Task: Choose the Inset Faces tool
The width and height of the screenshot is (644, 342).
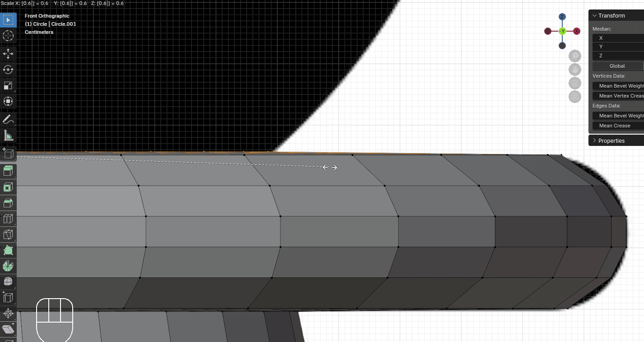Action: click(8, 187)
